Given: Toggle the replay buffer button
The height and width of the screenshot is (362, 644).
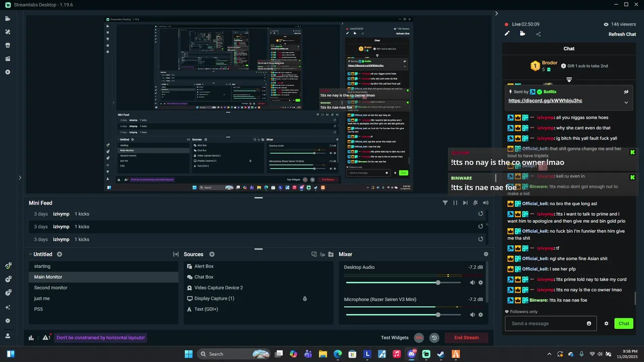Looking at the screenshot, I should click(x=434, y=338).
